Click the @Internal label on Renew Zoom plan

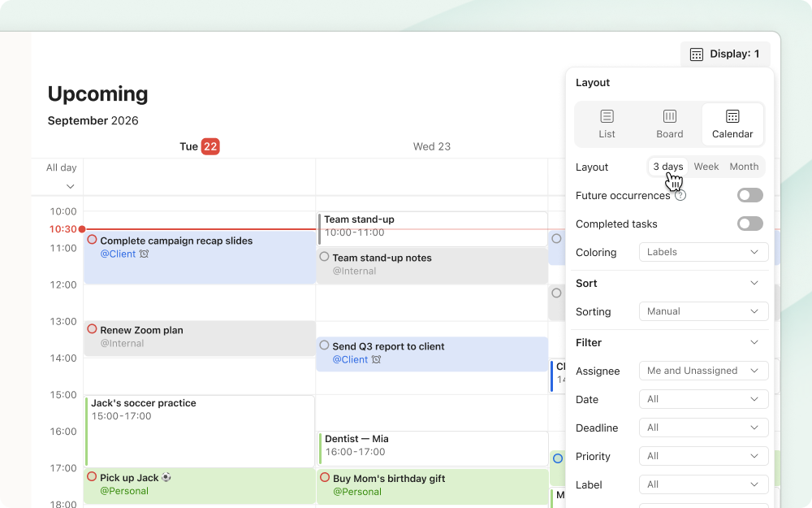point(123,343)
